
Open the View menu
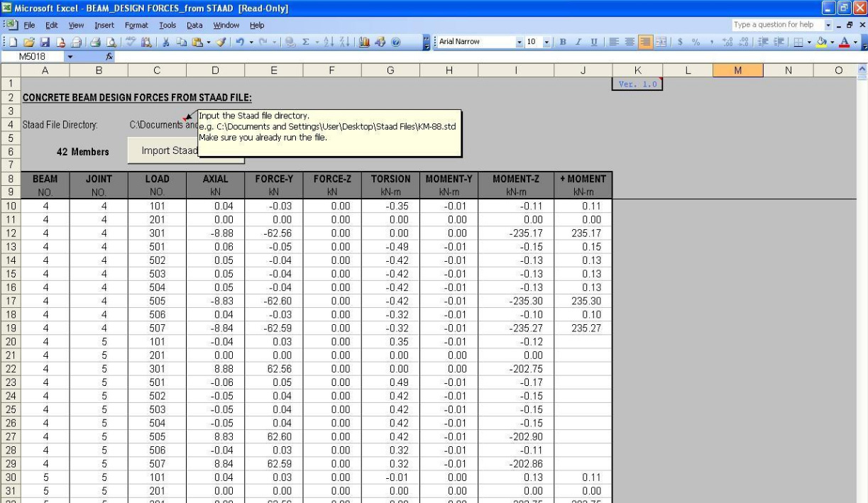[76, 26]
